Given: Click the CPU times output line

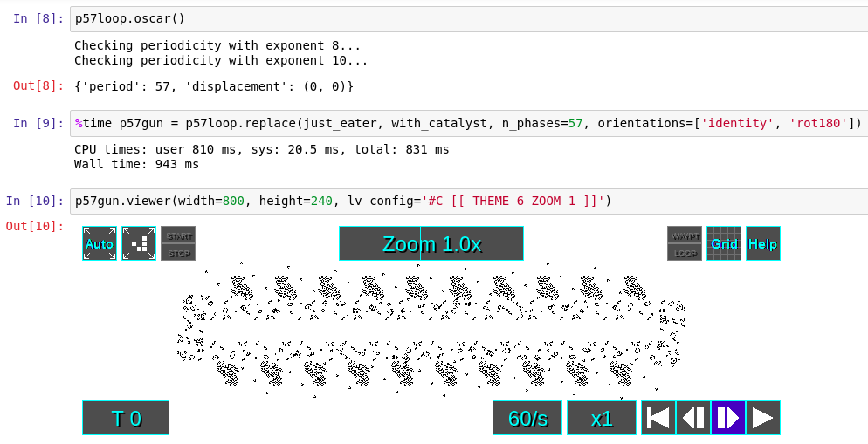Looking at the screenshot, I should tap(262, 149).
